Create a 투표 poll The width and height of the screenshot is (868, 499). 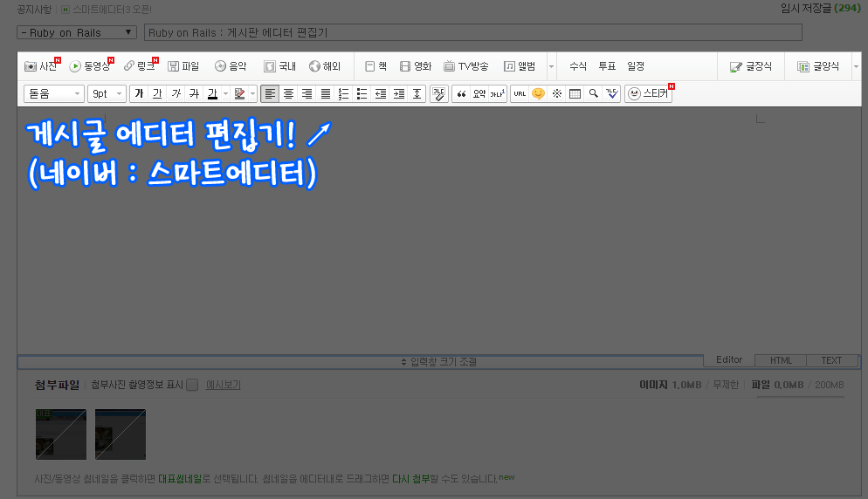click(x=607, y=65)
